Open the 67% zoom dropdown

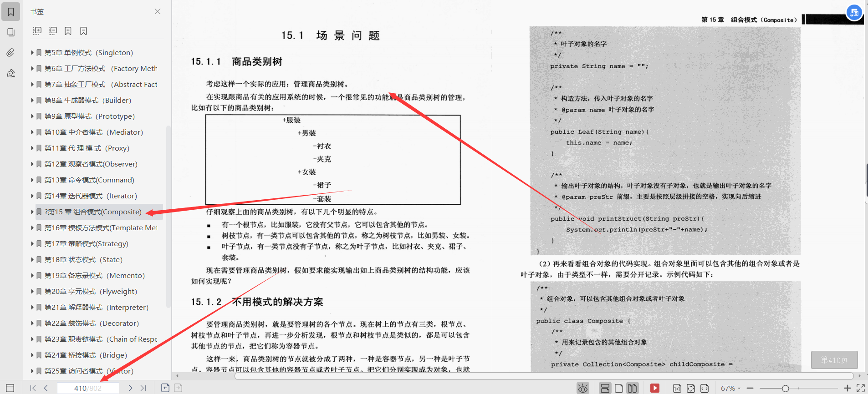[731, 388]
